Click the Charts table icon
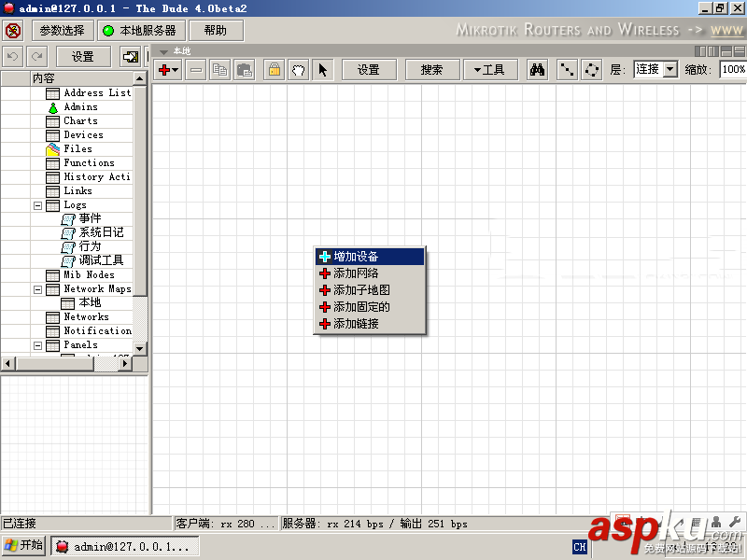Image resolution: width=747 pixels, height=560 pixels. point(52,121)
